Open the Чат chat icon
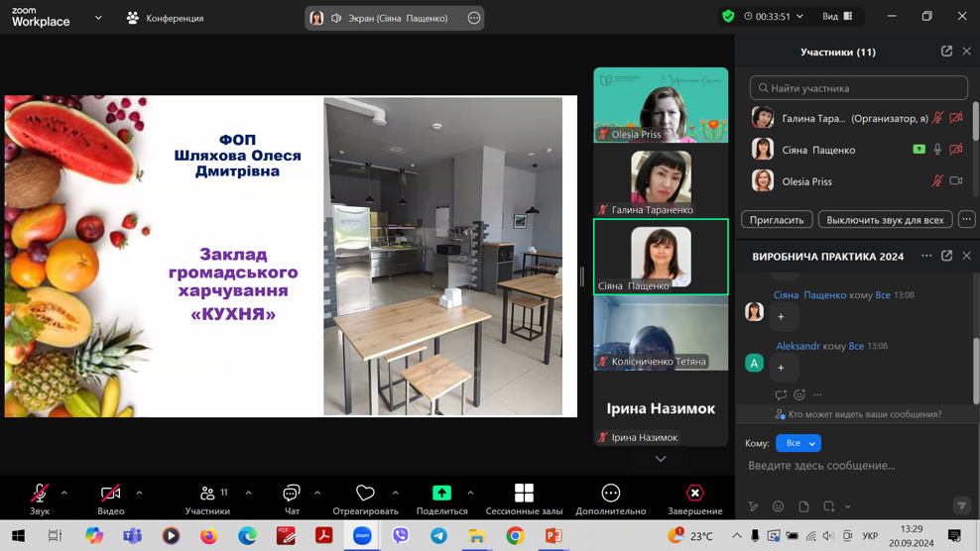 pyautogui.click(x=292, y=494)
